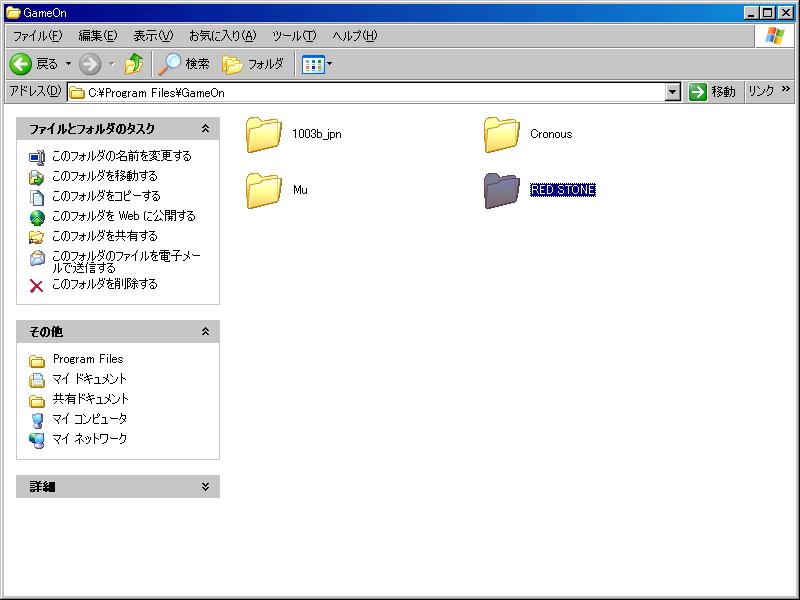Collapse the Other Places (その他) panel
800x600 pixels.
[x=205, y=332]
